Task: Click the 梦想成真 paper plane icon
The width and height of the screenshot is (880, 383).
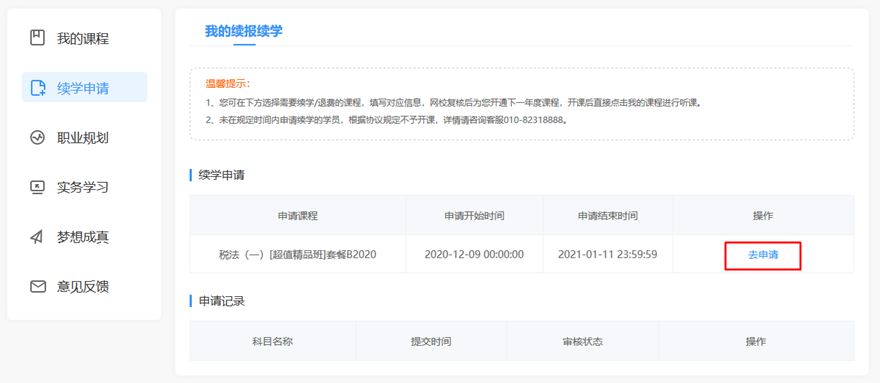Action: point(37,237)
